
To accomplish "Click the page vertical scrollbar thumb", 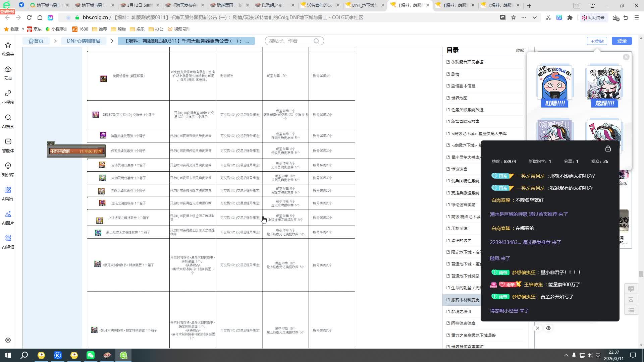I will [x=641, y=274].
